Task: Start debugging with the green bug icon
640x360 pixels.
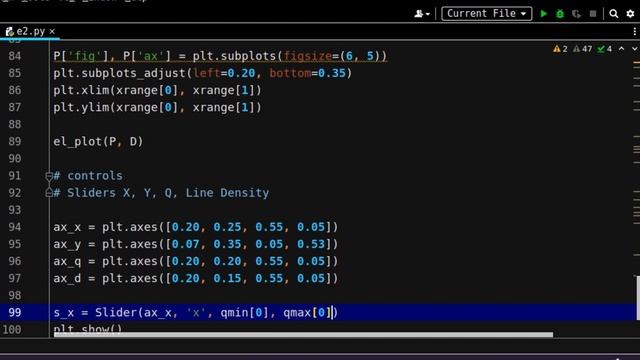Action: 560,13
